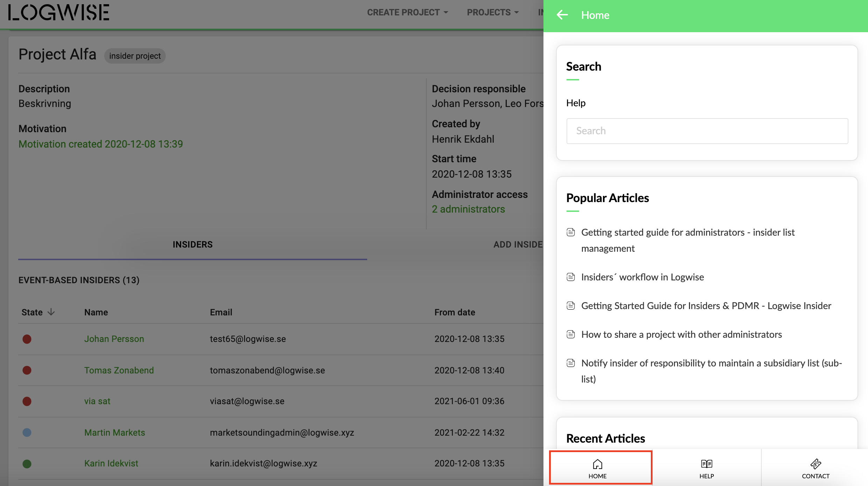
Task: Open the Home tab icon in bottom bar
Action: pos(597,464)
